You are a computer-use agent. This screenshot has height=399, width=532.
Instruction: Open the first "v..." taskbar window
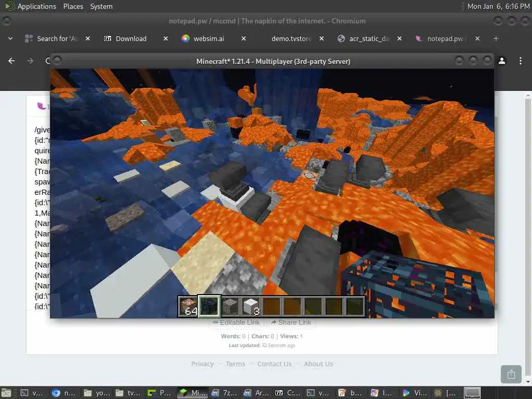click(x=32, y=393)
